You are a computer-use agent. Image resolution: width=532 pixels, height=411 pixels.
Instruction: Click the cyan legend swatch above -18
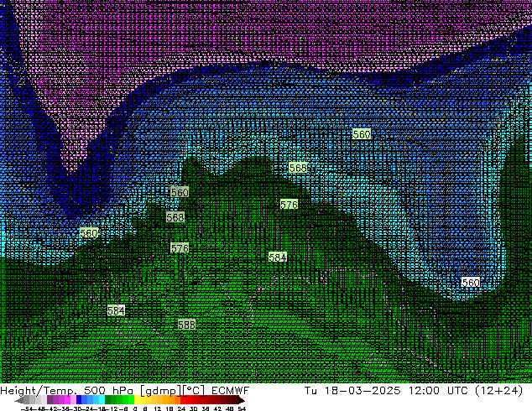tap(102, 400)
